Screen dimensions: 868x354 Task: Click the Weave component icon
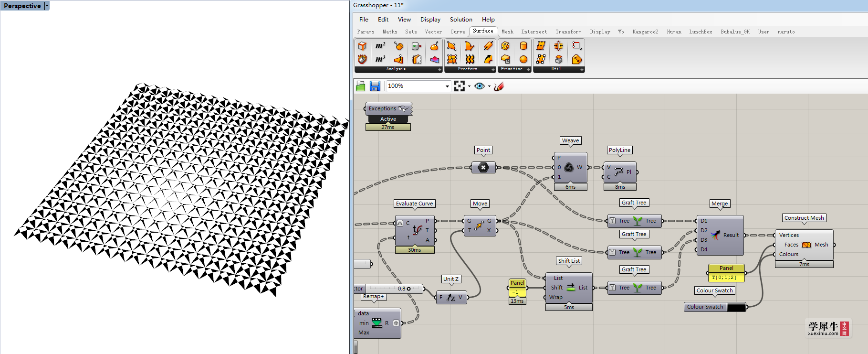[x=569, y=167]
